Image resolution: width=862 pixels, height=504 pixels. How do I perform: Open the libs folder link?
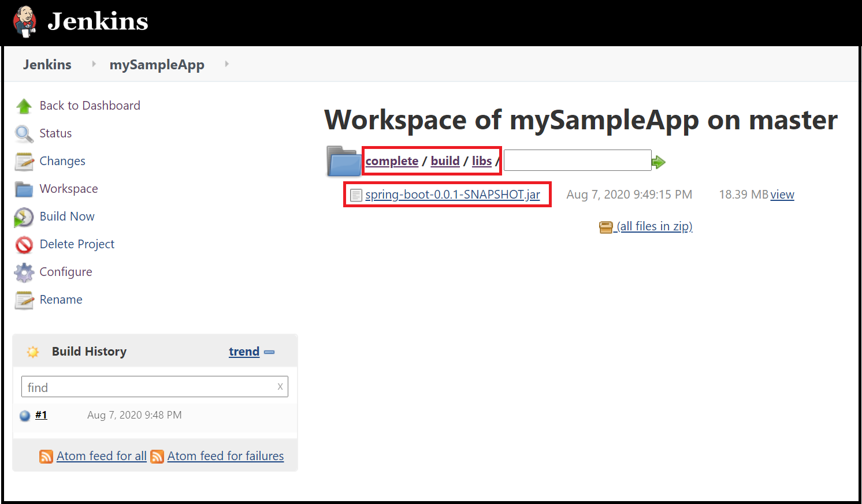coord(482,161)
